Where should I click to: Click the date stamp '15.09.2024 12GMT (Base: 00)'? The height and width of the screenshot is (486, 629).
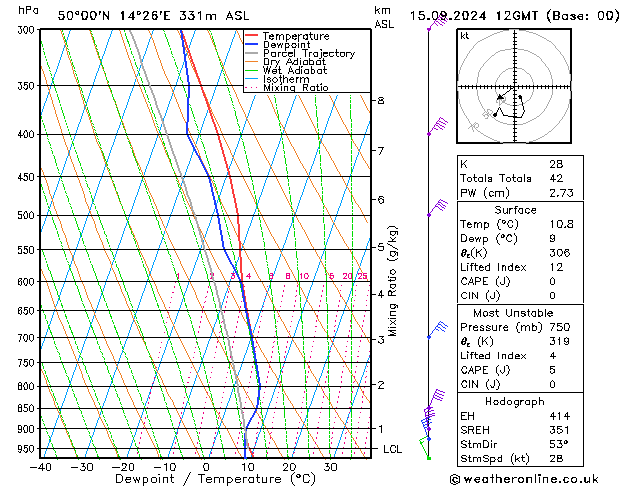pos(514,16)
